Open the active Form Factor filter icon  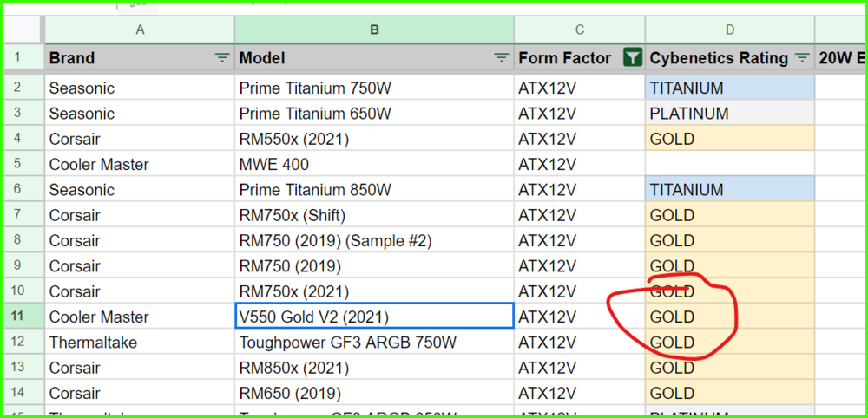coord(632,57)
